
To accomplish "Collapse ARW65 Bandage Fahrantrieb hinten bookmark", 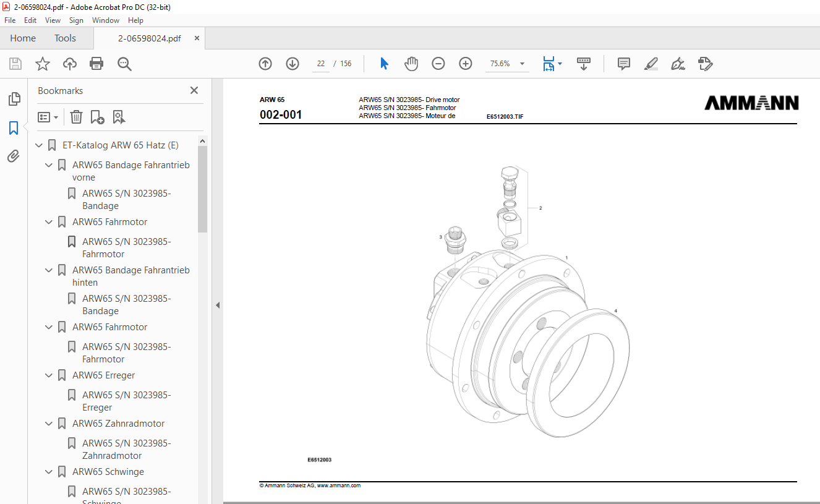I will [49, 270].
